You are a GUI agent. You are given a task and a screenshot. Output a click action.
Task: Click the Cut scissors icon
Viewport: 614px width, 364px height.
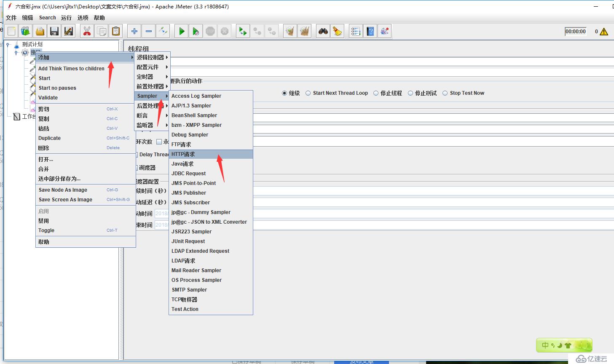pyautogui.click(x=87, y=31)
